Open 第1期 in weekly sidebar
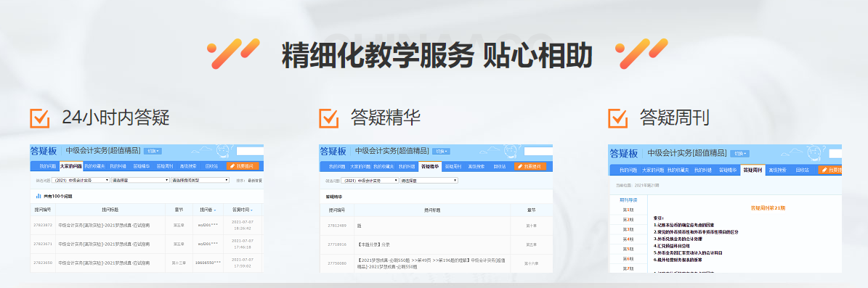This screenshot has width=868, height=288. click(x=628, y=210)
